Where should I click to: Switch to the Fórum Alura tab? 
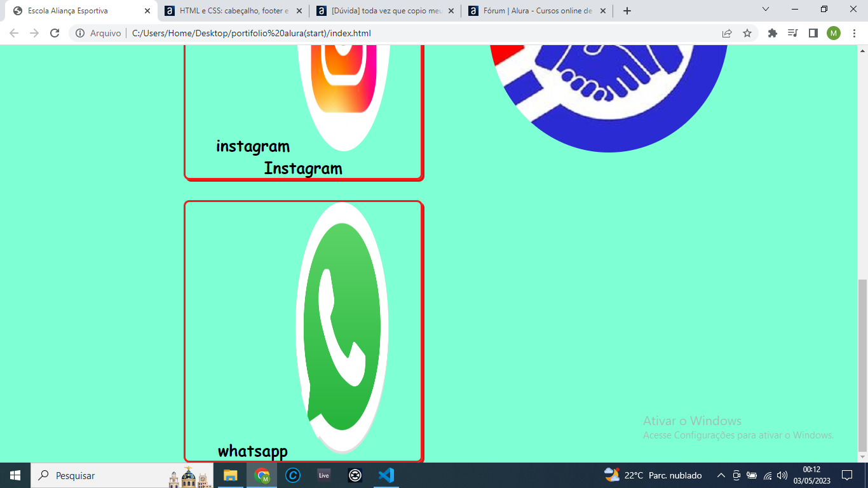538,11
